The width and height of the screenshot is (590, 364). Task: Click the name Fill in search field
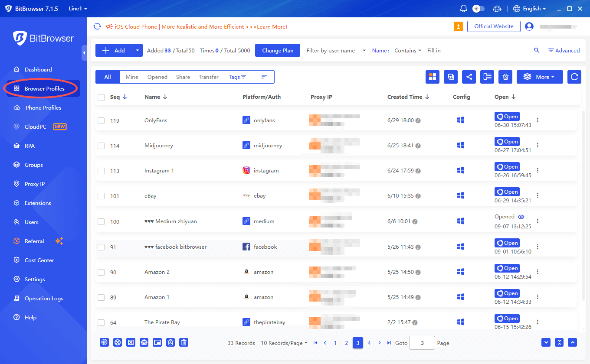click(479, 50)
